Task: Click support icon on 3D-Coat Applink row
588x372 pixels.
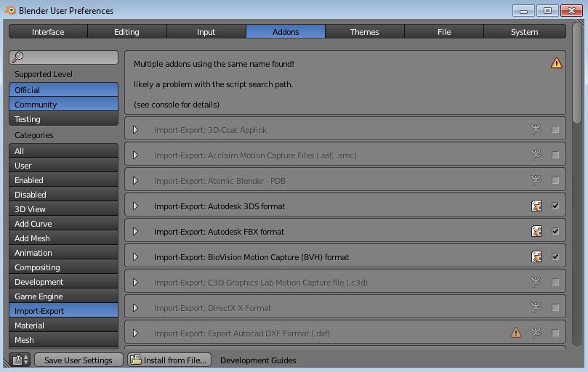Action: [536, 130]
